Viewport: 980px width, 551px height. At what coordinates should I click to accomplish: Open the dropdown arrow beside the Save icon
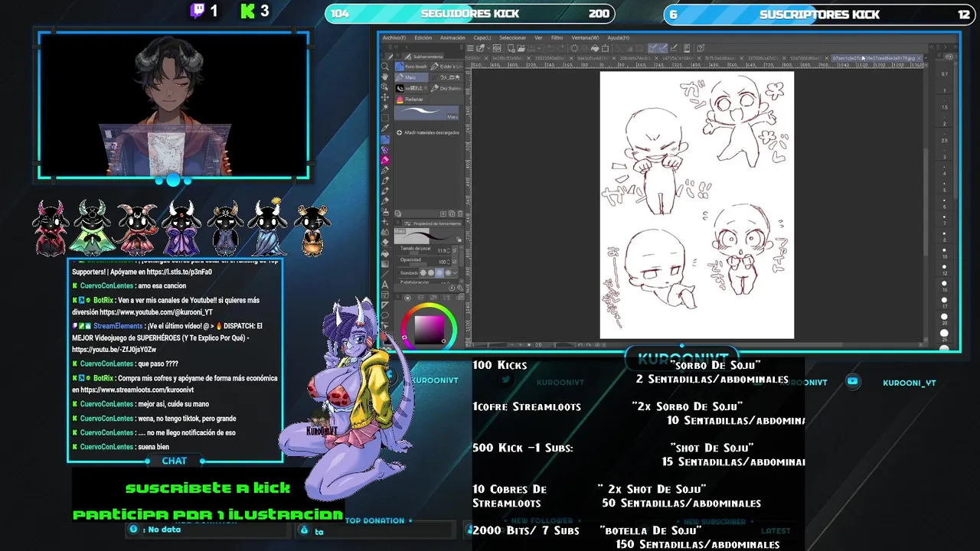539,48
